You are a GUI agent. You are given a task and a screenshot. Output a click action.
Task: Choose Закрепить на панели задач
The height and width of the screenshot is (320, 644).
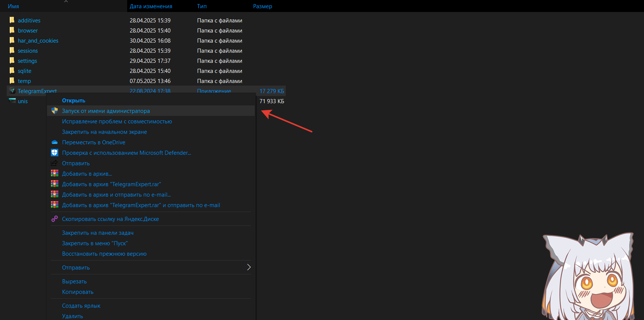pyautogui.click(x=98, y=233)
